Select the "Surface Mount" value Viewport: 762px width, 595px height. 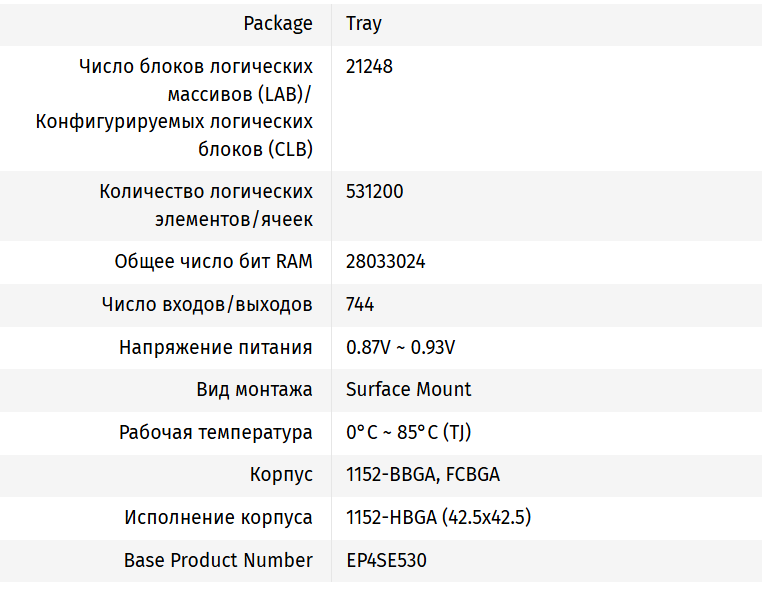[408, 389]
